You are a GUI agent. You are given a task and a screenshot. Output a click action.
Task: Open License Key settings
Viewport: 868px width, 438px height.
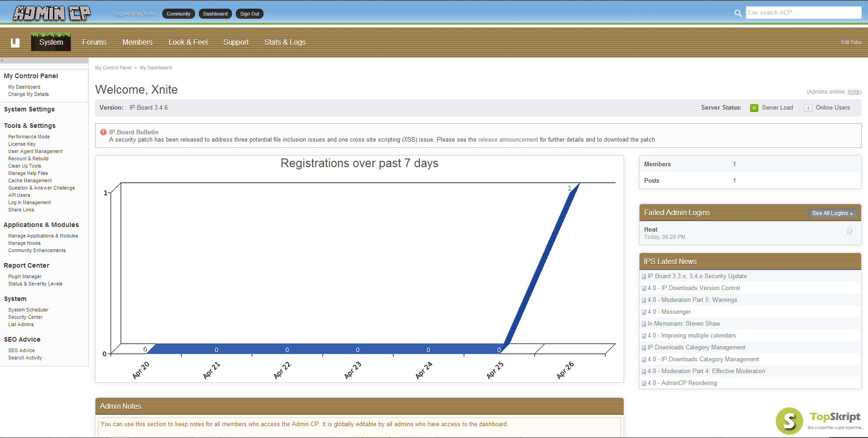pos(22,144)
